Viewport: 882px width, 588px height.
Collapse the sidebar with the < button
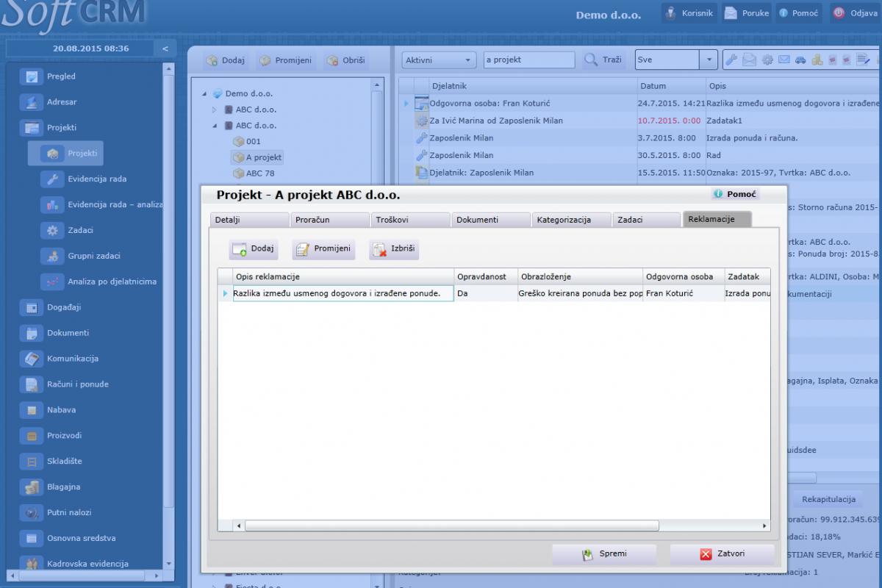coord(165,49)
